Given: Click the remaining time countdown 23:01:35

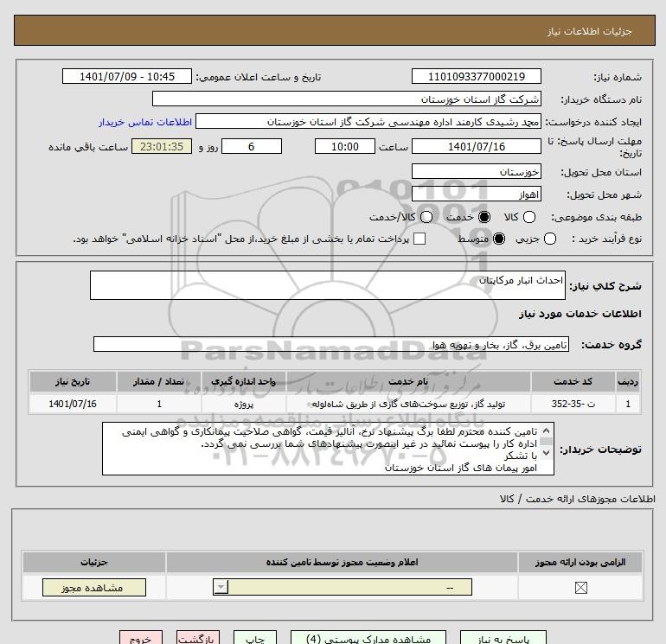Looking at the screenshot, I should pyautogui.click(x=162, y=146).
